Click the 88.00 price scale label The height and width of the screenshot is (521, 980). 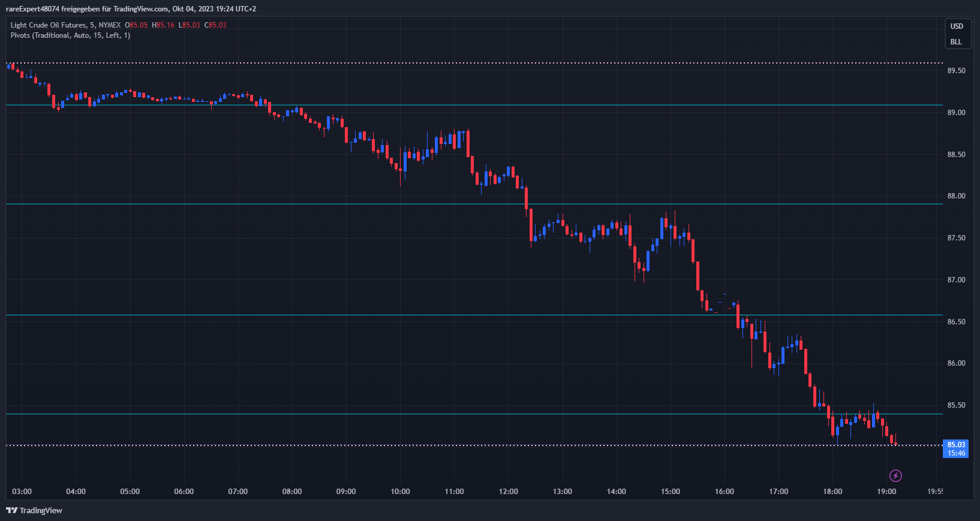pos(956,196)
